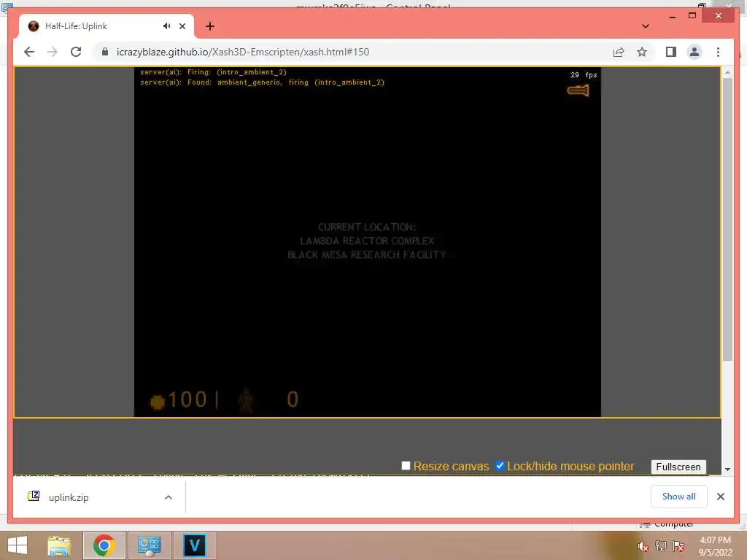Click the 'BLACK MESA RESEARCH FACILITY' game text
This screenshot has width=747, height=560.
click(x=367, y=254)
